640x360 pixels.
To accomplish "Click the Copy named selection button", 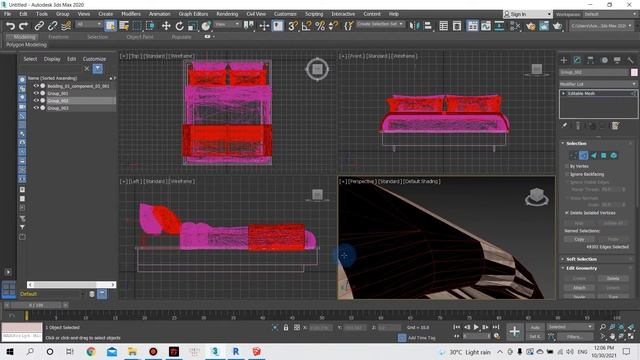I will (x=579, y=239).
